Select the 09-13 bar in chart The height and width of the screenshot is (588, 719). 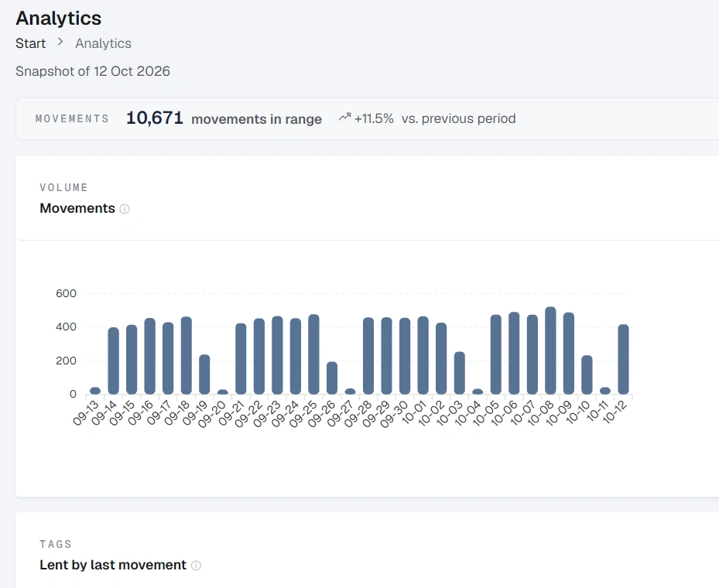[95, 391]
